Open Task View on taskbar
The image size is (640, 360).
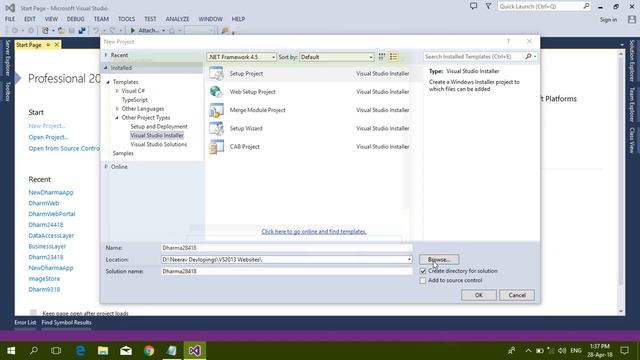[x=56, y=351]
